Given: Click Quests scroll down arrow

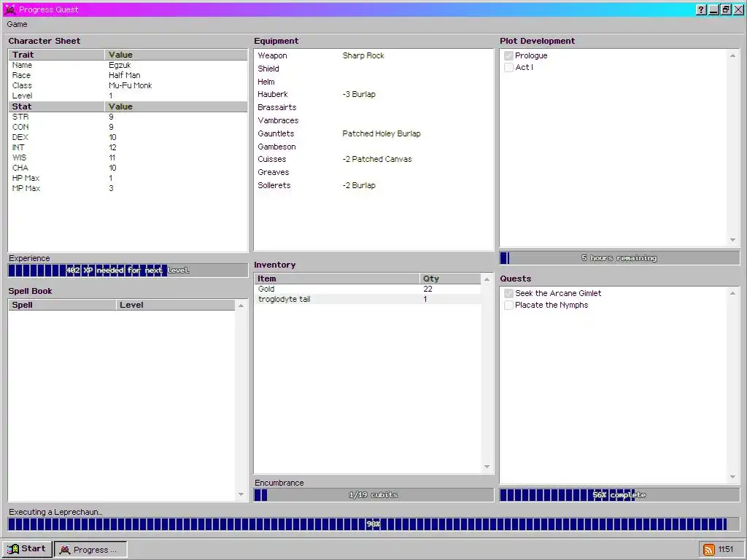Looking at the screenshot, I should pyautogui.click(x=732, y=477).
